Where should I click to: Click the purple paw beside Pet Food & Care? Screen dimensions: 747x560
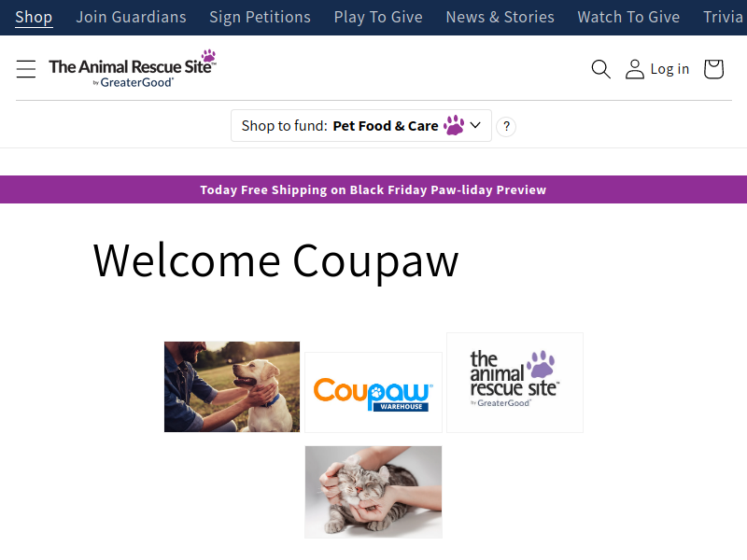[454, 125]
